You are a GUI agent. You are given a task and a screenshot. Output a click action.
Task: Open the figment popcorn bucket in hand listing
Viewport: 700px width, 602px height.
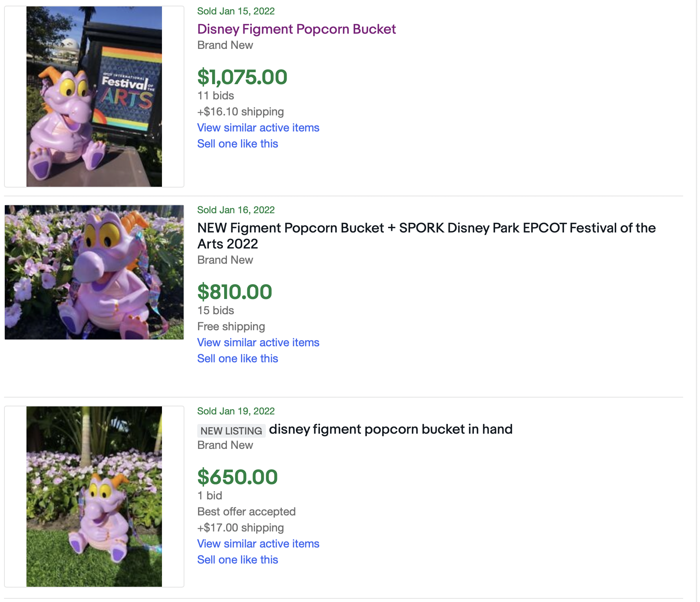pyautogui.click(x=392, y=429)
